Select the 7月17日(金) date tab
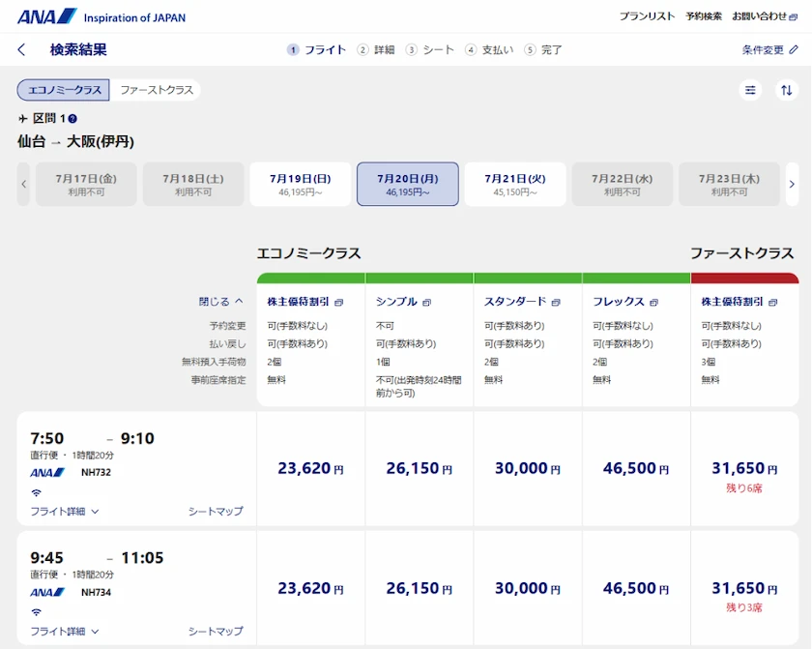 pyautogui.click(x=86, y=185)
